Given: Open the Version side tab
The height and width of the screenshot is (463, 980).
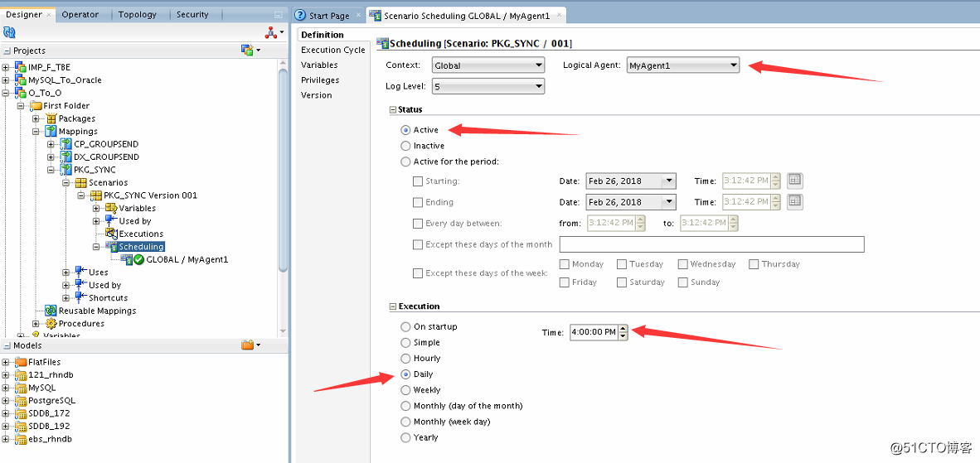Looking at the screenshot, I should [x=316, y=95].
